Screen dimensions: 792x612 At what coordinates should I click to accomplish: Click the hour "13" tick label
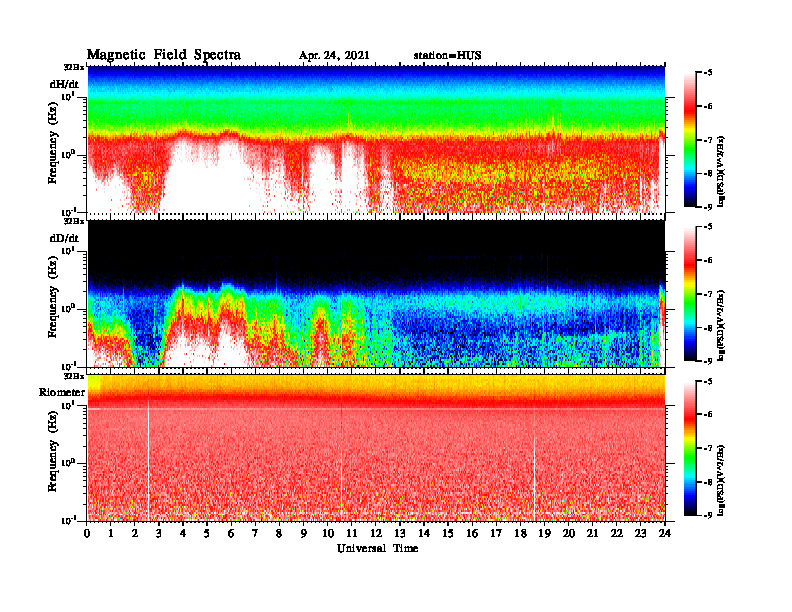coord(400,533)
